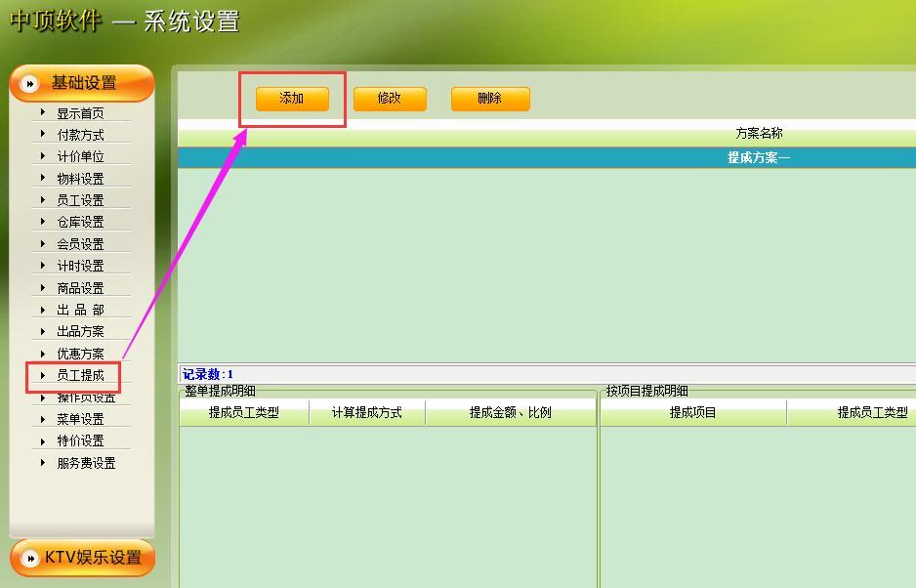916x588 pixels.
Task: Click the arrow bullet beside 出品部
Action: (43, 310)
